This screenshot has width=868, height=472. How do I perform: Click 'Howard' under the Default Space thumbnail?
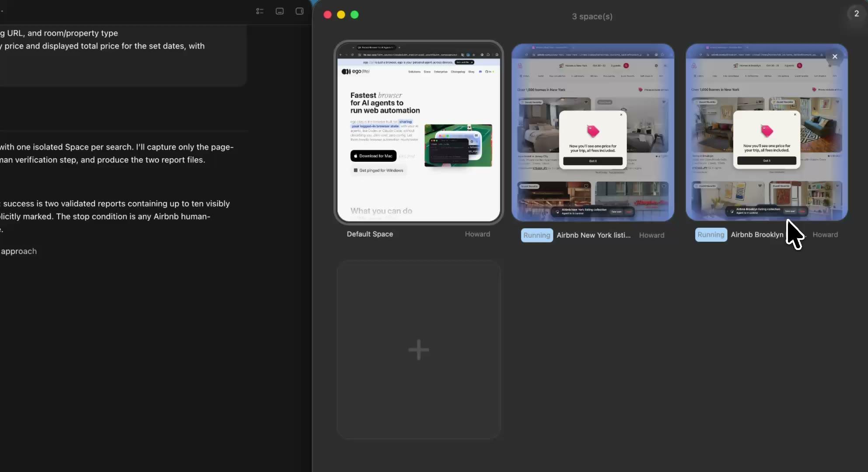477,234
